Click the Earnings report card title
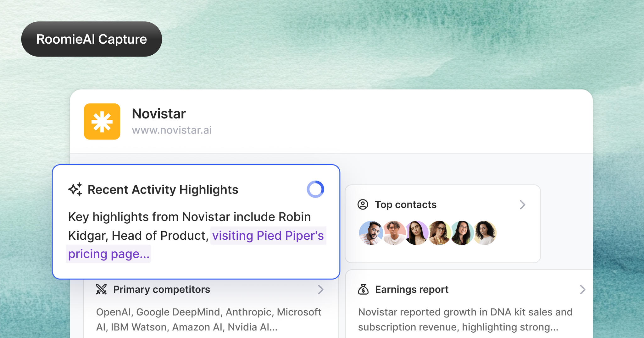 pos(412,289)
